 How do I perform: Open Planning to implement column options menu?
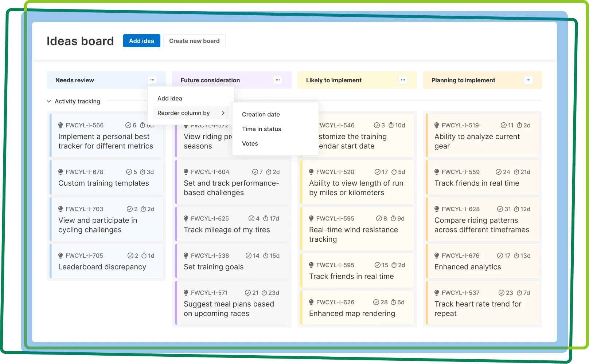point(528,80)
